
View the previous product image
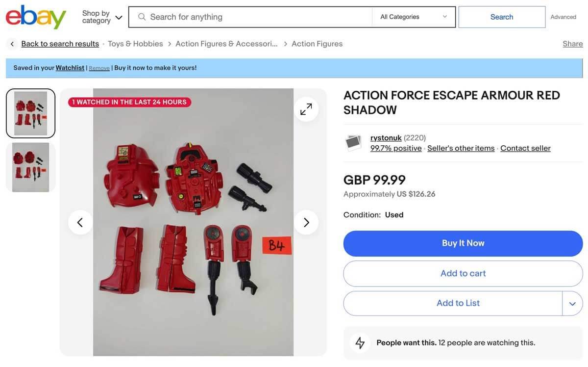coord(80,222)
